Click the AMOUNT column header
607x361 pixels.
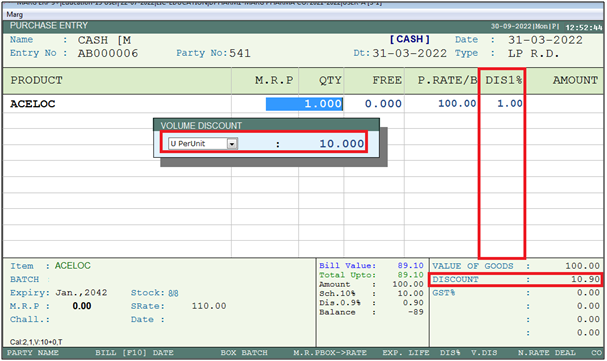tap(575, 80)
